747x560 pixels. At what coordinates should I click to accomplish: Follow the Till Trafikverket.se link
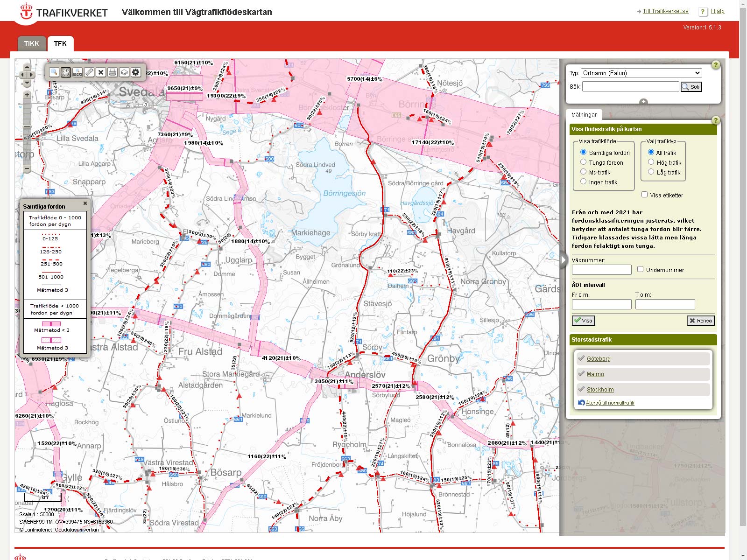665,11
